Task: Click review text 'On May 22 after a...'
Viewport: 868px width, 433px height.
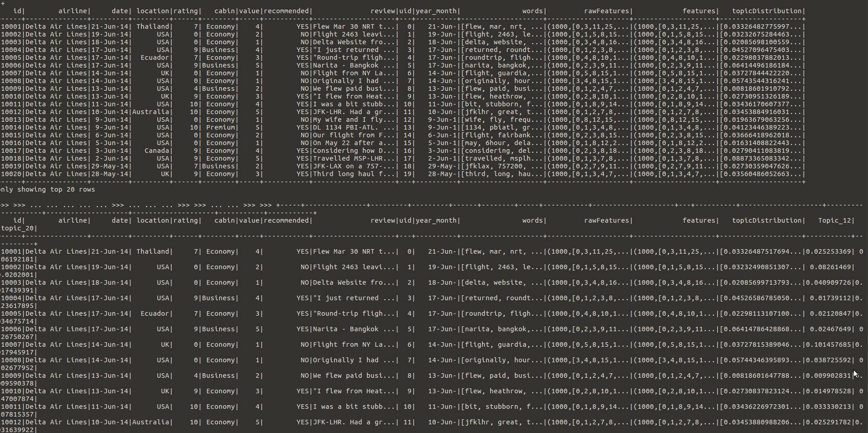Action: pyautogui.click(x=354, y=143)
